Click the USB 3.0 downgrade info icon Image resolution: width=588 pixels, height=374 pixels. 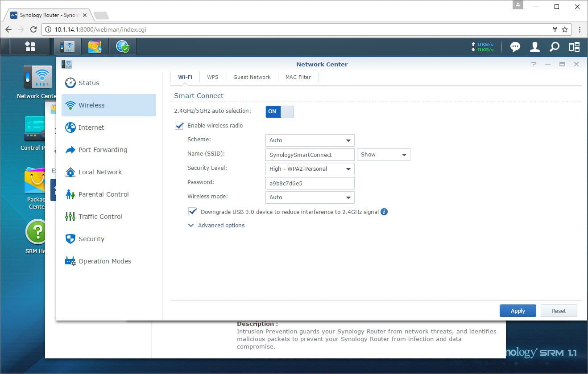click(384, 212)
